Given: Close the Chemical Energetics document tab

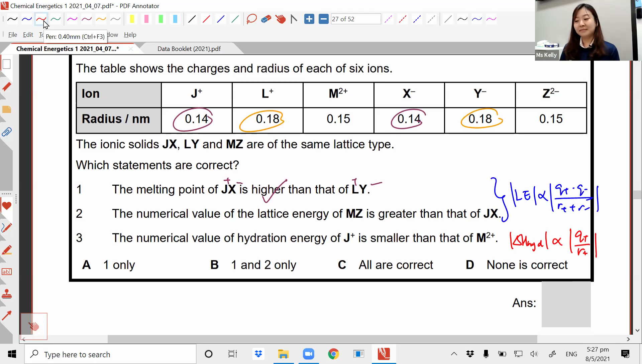Looking at the screenshot, I should click(x=131, y=49).
